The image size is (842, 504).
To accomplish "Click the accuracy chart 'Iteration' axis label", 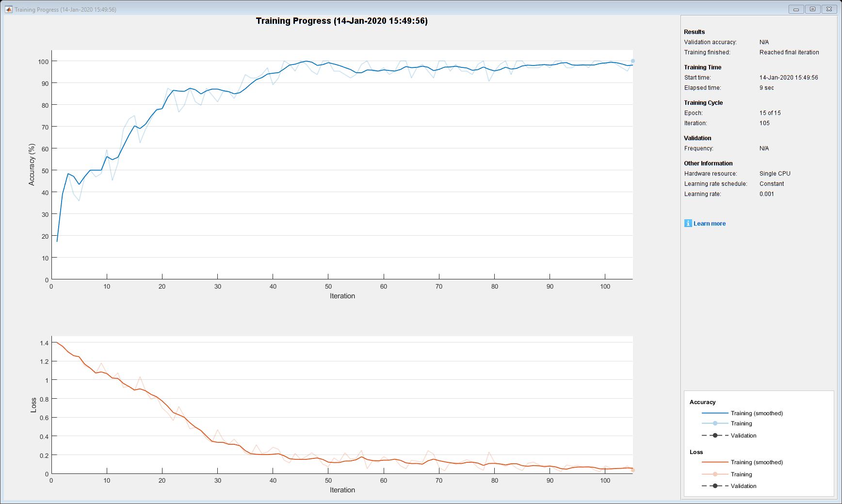I will pyautogui.click(x=342, y=296).
